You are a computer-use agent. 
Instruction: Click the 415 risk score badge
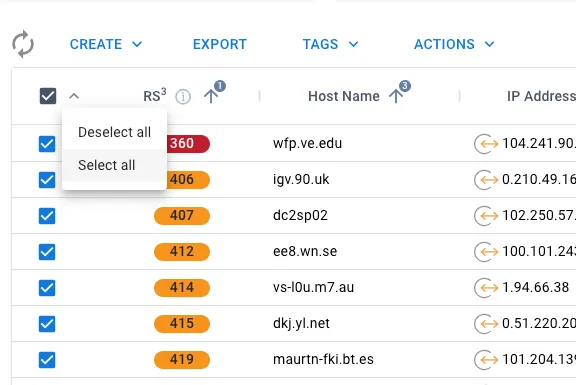(x=182, y=324)
